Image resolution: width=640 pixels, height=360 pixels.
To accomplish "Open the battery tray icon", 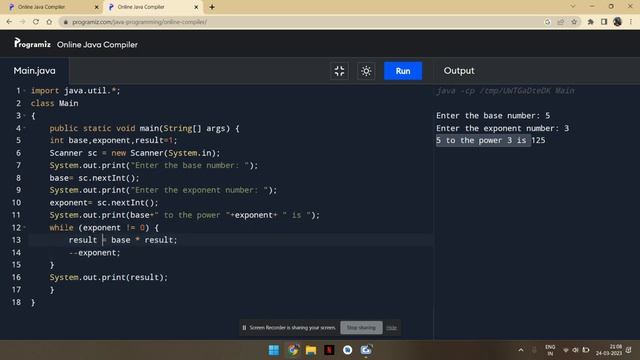I will [586, 350].
